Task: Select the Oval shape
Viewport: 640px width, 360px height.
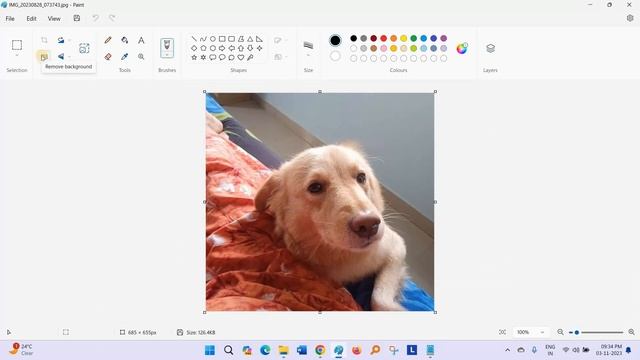Action: [x=213, y=39]
